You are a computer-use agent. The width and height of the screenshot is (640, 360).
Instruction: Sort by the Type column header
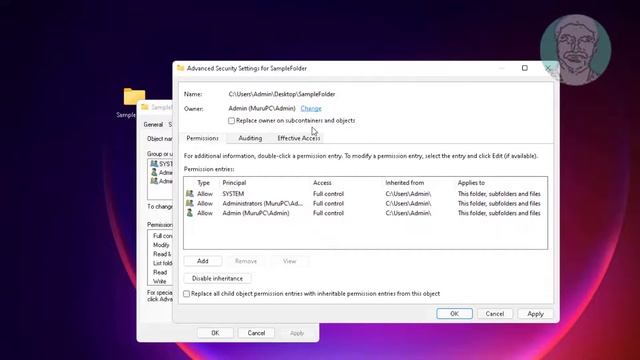tap(204, 183)
